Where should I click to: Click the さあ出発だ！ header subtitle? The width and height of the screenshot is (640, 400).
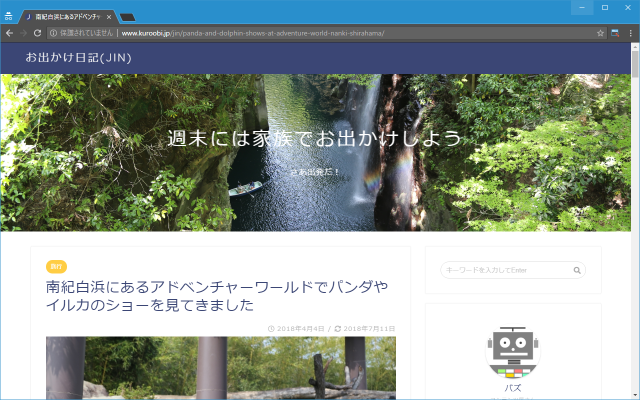point(315,172)
